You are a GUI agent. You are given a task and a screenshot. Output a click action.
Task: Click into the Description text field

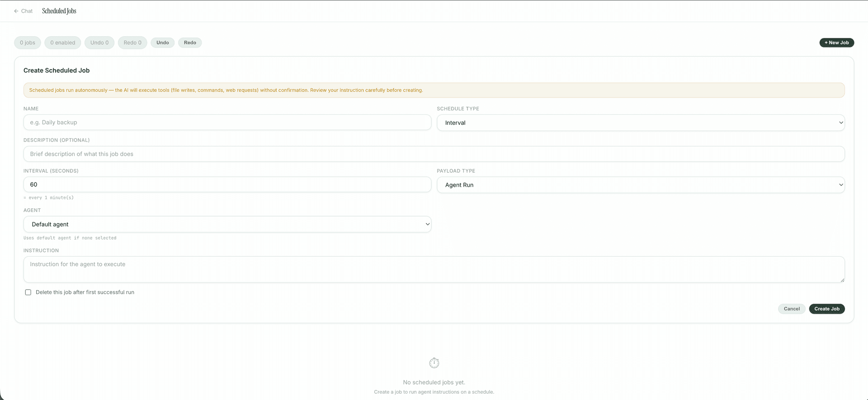pos(434,154)
